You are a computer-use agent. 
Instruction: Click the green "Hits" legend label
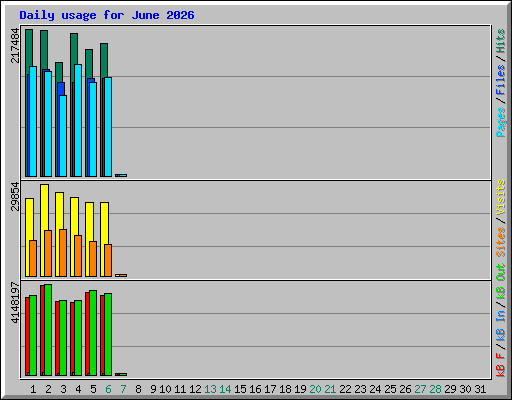click(x=500, y=41)
